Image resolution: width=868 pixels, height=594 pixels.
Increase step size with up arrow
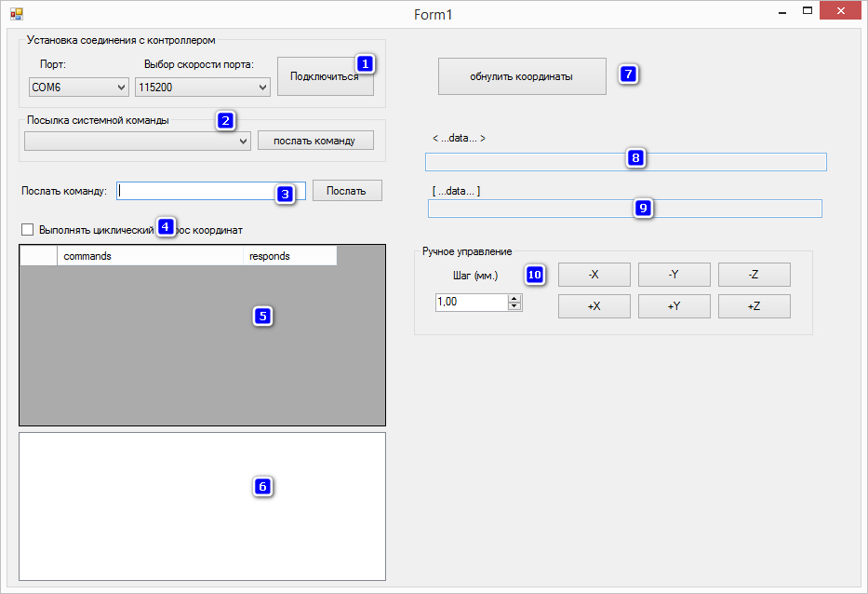point(514,298)
